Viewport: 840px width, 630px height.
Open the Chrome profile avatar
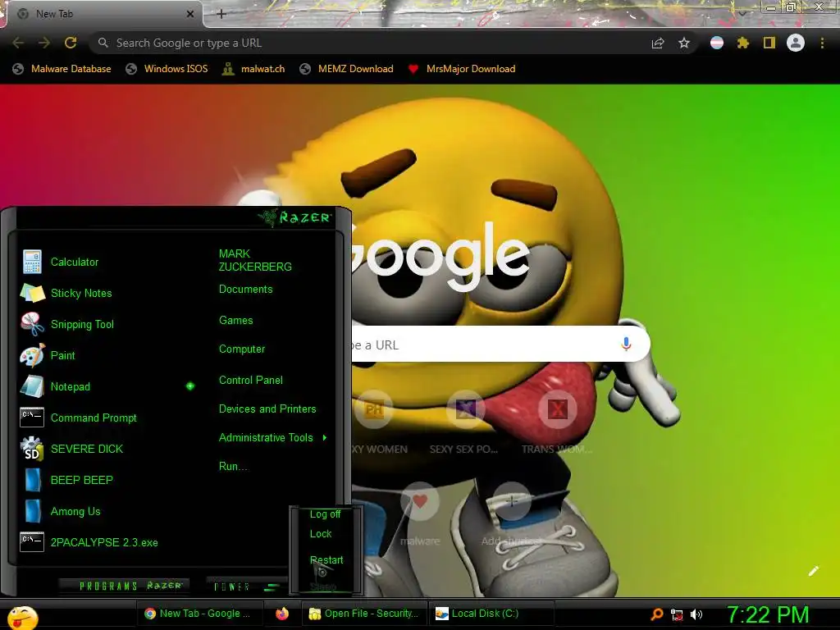tap(796, 43)
